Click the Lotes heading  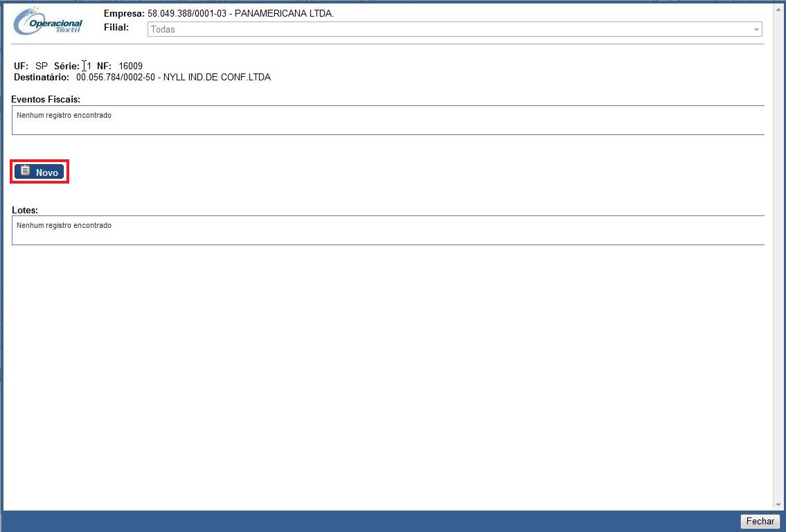click(25, 210)
